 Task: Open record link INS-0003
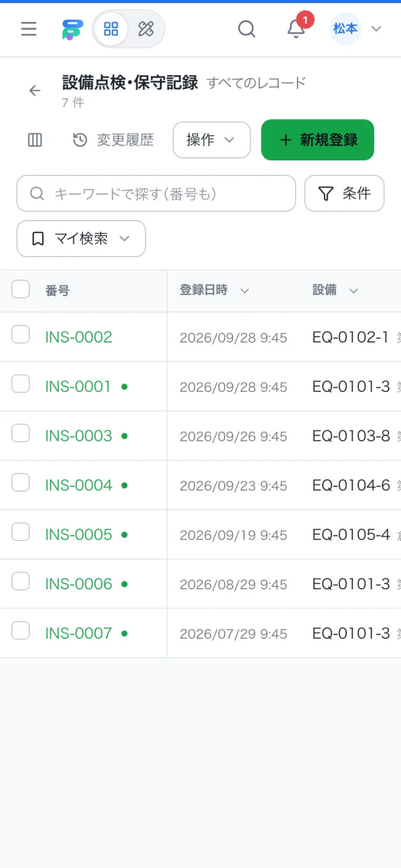[x=78, y=436]
